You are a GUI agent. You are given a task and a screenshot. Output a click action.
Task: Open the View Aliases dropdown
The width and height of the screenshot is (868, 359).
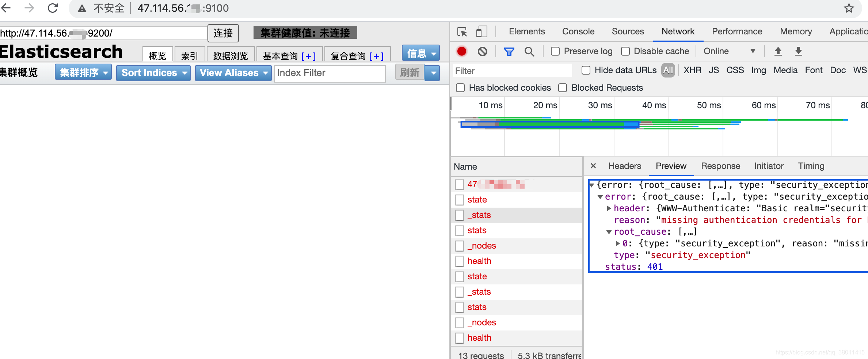(x=233, y=73)
